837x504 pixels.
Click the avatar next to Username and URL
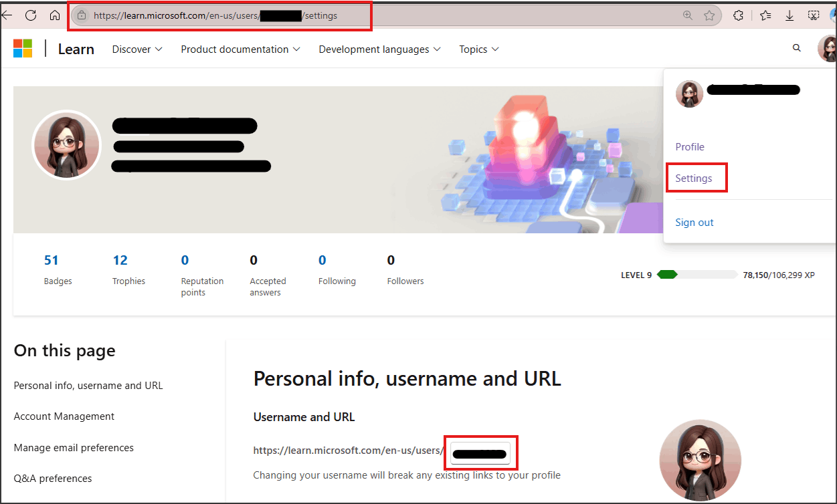(700, 461)
